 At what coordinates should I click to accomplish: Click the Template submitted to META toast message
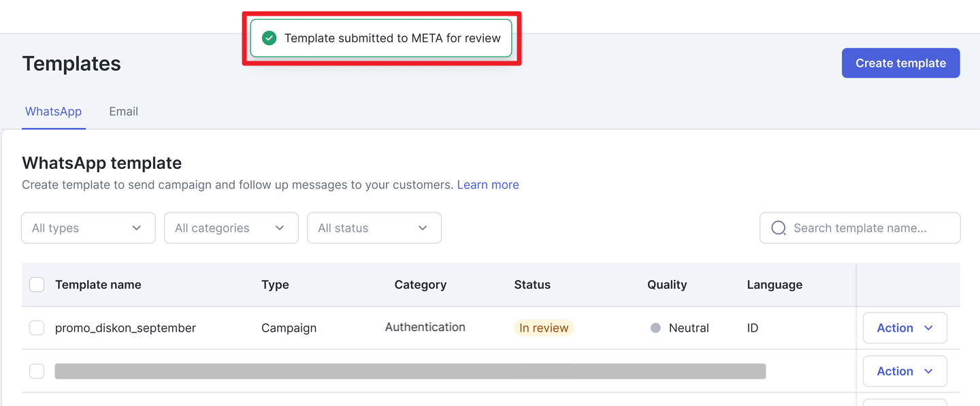392,38
